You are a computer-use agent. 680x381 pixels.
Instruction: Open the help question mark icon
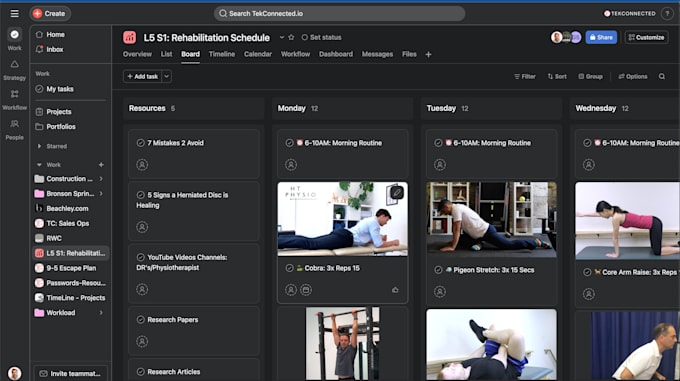click(667, 13)
